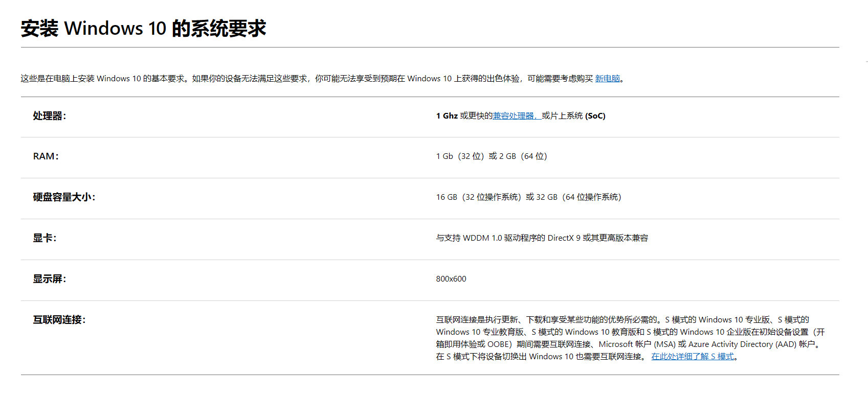
Task: Select the RAM value 1 Gb (32 位) 或 2 GB (64 位)
Action: (492, 156)
